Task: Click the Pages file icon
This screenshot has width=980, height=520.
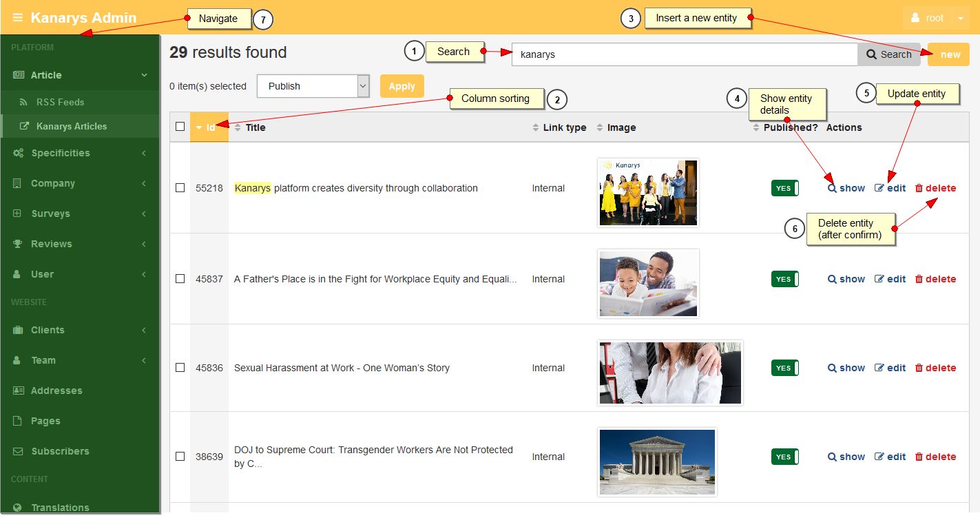Action: point(17,421)
